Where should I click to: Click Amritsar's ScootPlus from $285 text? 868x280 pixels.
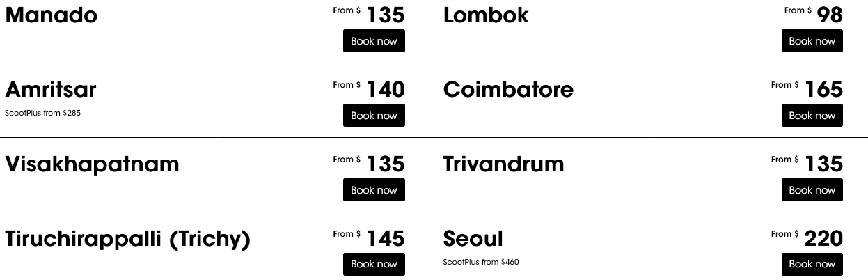(x=42, y=113)
